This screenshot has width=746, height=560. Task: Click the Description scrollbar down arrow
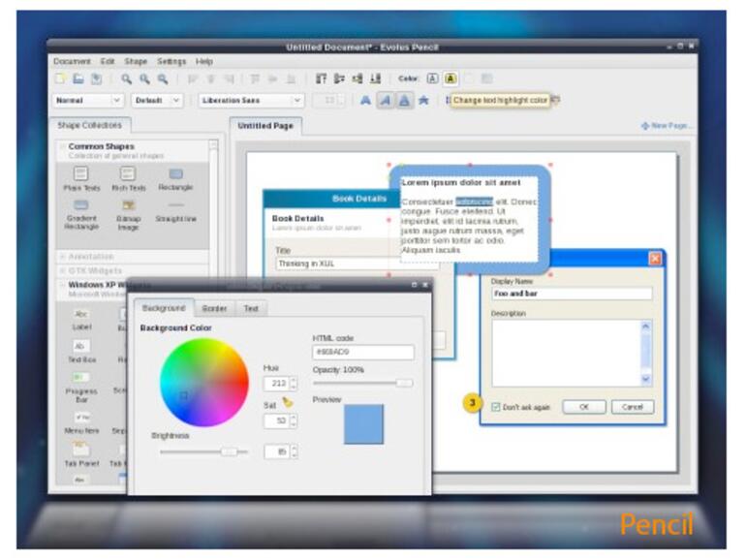click(x=646, y=379)
